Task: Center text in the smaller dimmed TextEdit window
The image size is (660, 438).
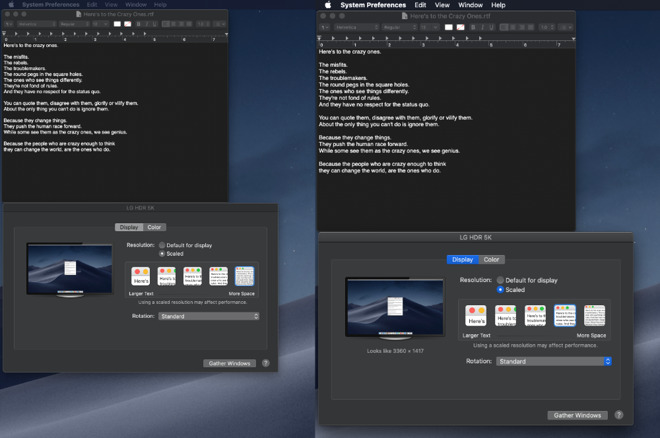Action: click(x=173, y=24)
